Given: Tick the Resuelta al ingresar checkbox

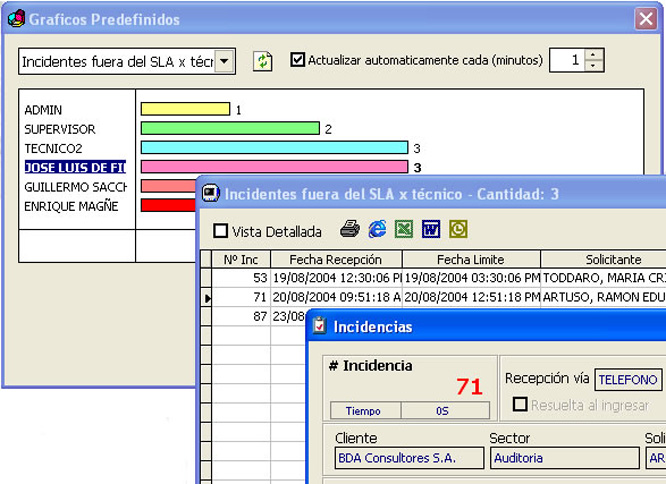Looking at the screenshot, I should 520,405.
